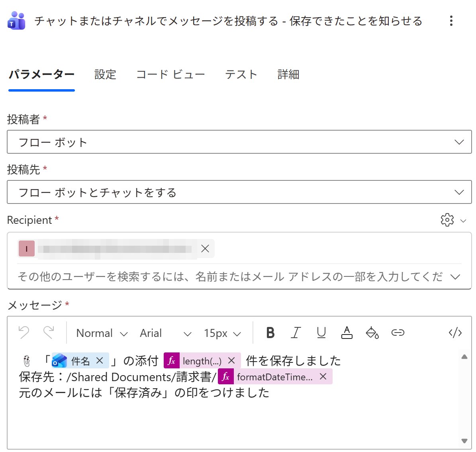Click the fx icon on length token
The image size is (476, 452).
172,361
